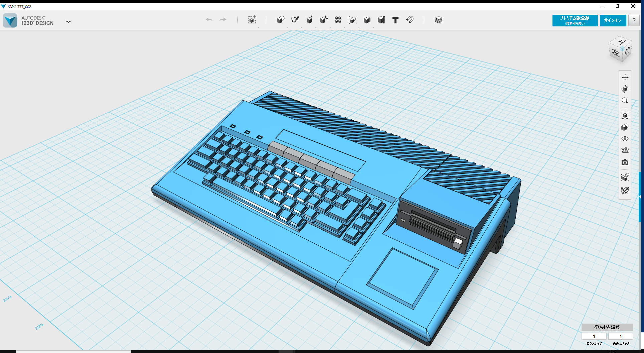Image resolution: width=644 pixels, height=353 pixels.
Task: Toggle the unlock icon in the sidebar
Action: 624,191
